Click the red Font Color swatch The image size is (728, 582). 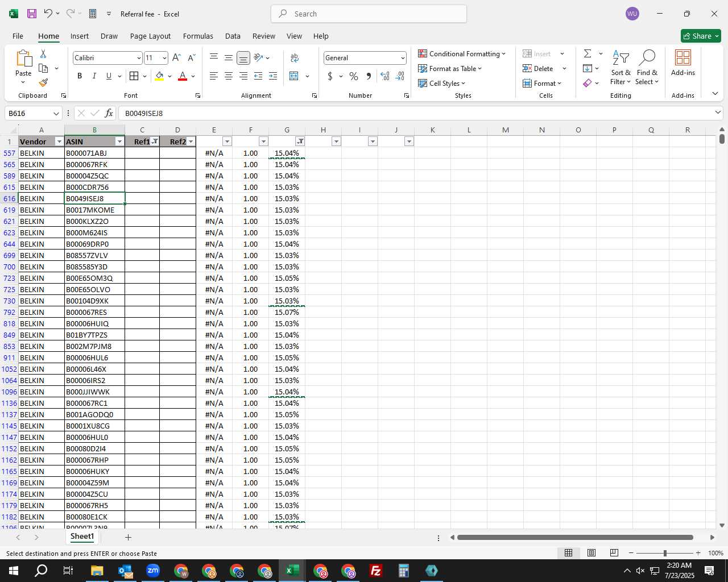pyautogui.click(x=183, y=76)
